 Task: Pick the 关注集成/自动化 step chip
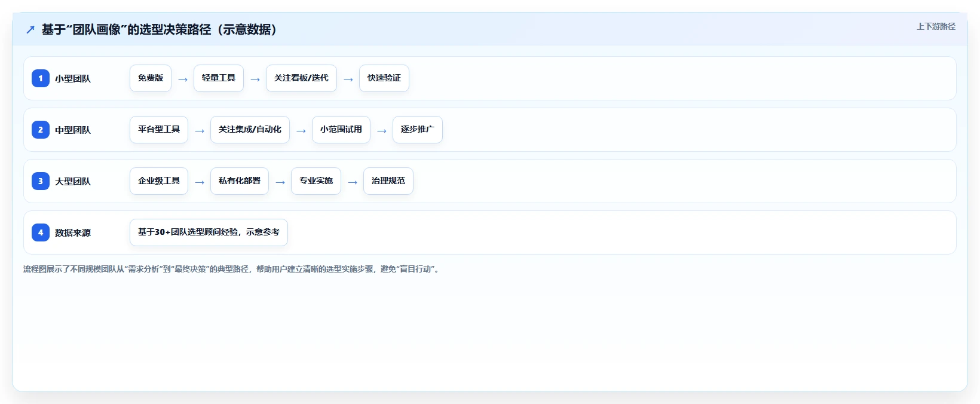click(250, 130)
